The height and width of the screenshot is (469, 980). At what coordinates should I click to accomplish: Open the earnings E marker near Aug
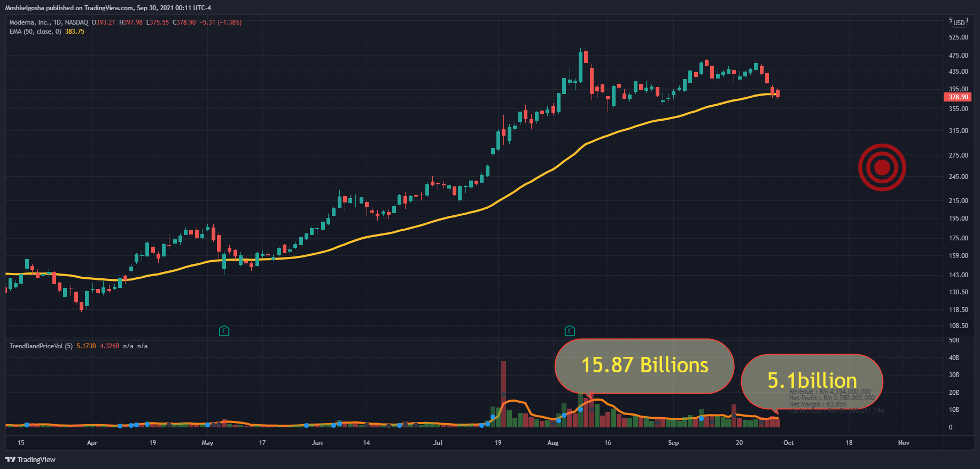(570, 331)
